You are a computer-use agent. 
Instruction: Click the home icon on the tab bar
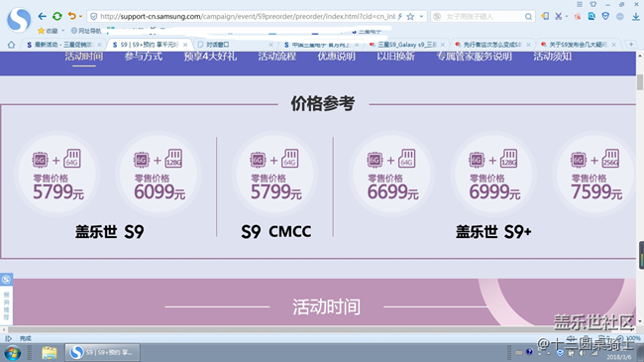11,45
